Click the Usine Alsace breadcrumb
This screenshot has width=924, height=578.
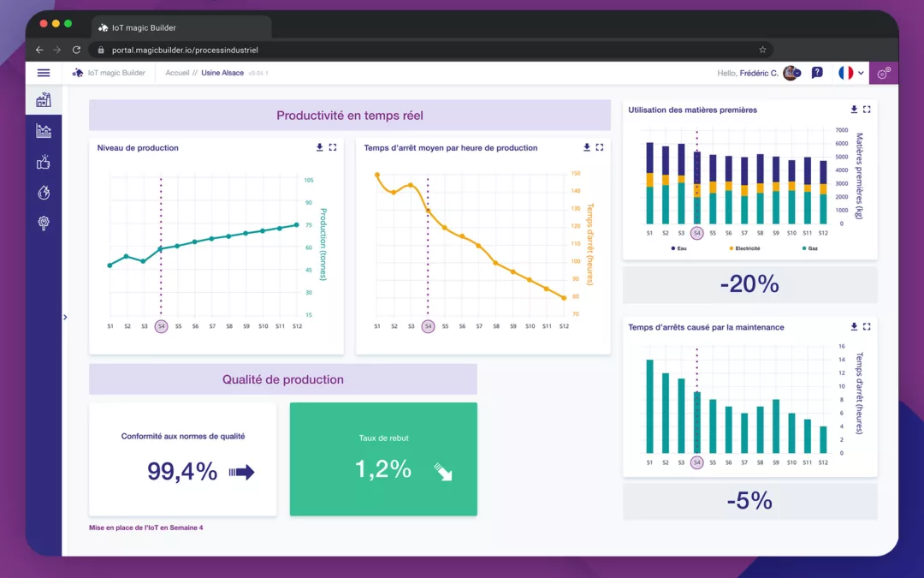[222, 73]
